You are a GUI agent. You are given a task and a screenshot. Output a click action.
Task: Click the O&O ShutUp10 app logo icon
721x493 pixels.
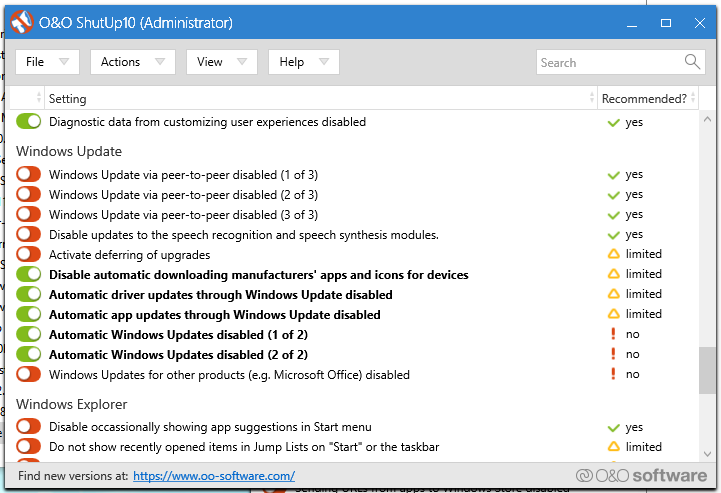tap(22, 22)
